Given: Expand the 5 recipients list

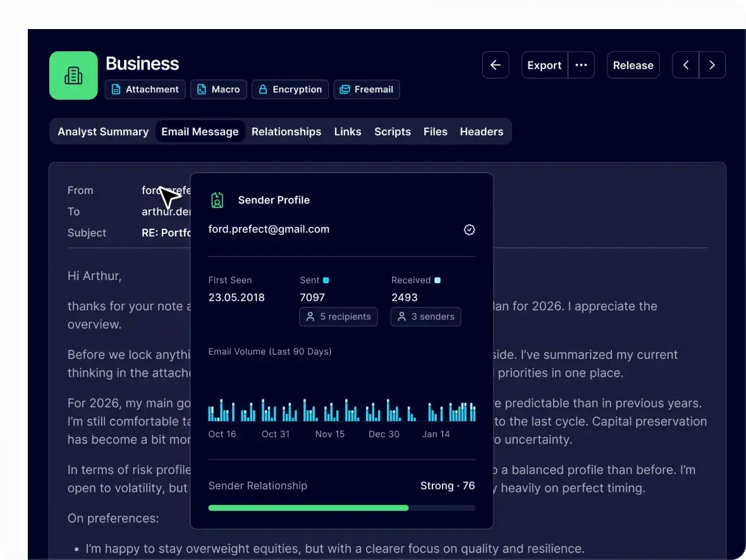Looking at the screenshot, I should [x=338, y=317].
